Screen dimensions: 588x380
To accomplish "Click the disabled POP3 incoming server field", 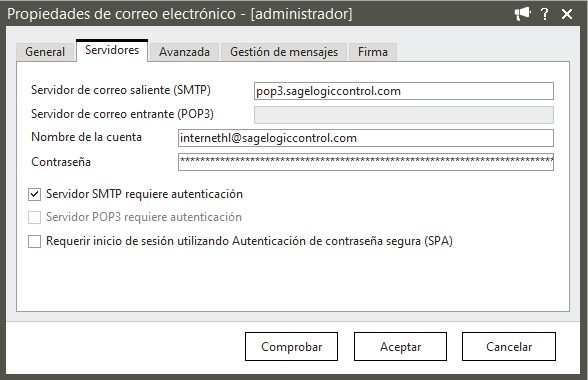I will tap(404, 115).
